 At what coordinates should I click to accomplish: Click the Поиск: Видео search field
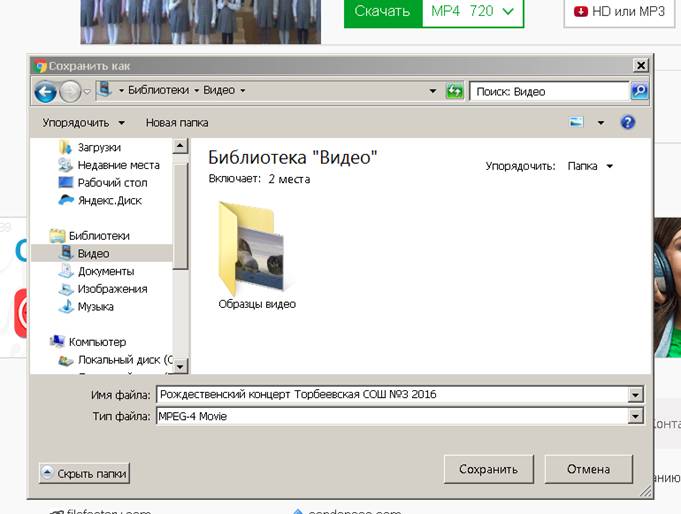point(549,92)
